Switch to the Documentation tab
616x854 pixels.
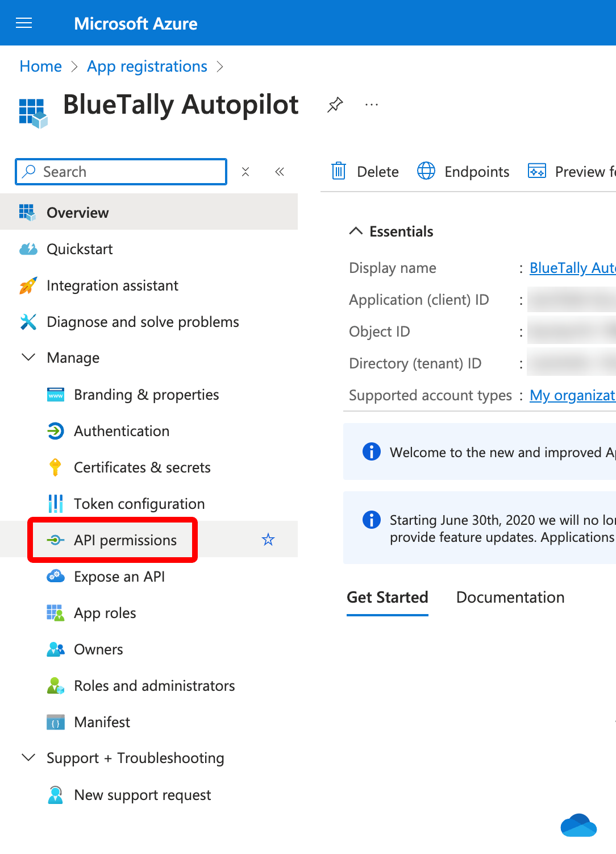click(510, 598)
